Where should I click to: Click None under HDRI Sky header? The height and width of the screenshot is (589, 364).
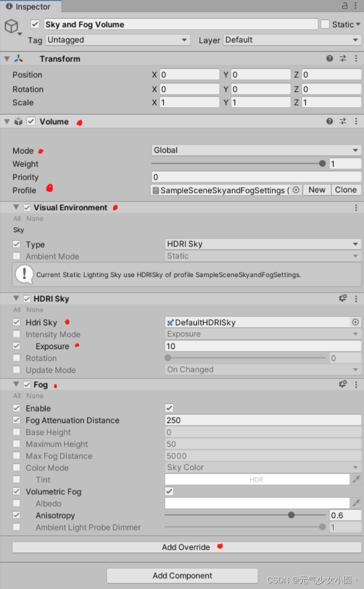(35, 310)
